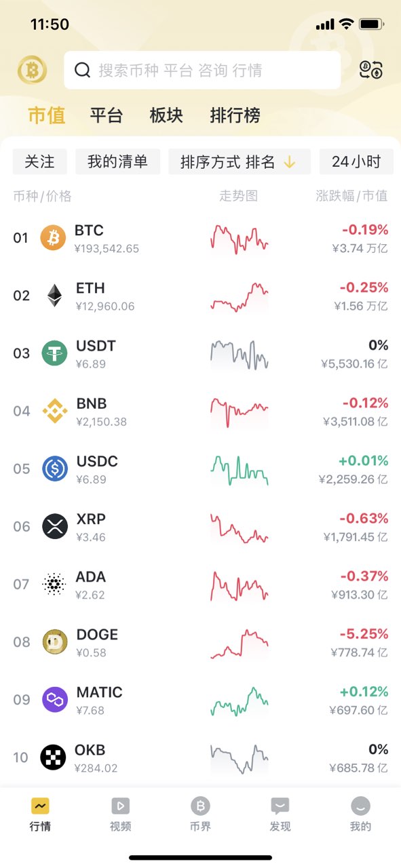Sort by 涨跌幅/市值 column header
Screen dimensions: 401x868
click(351, 196)
